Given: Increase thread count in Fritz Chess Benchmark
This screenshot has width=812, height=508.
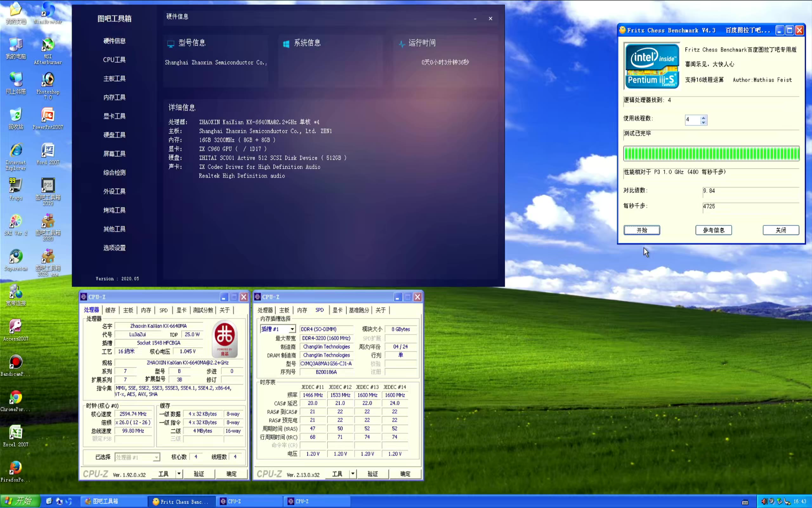Looking at the screenshot, I should [704, 117].
